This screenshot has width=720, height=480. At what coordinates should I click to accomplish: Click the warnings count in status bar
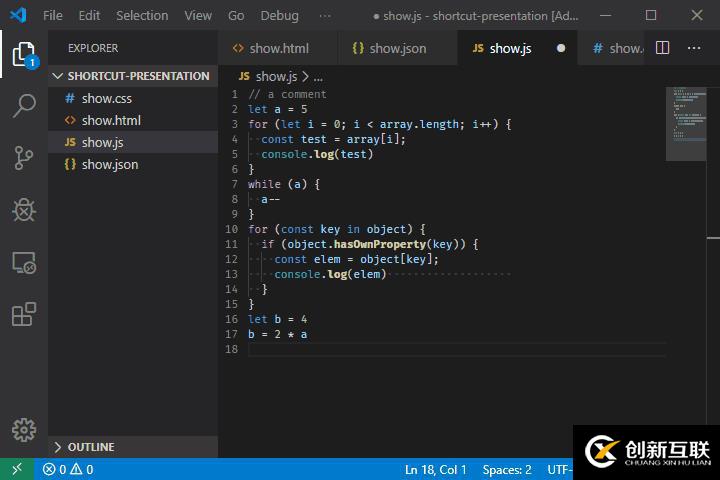tap(82, 469)
